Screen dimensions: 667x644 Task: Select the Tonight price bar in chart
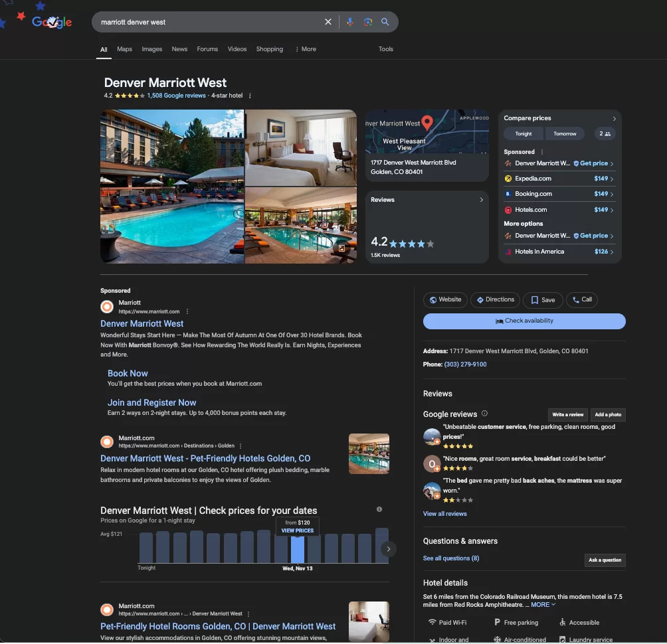[146, 548]
